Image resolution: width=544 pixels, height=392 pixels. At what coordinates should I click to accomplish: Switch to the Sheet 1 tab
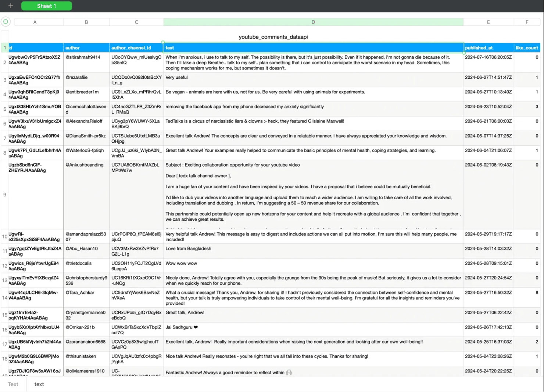(x=47, y=6)
